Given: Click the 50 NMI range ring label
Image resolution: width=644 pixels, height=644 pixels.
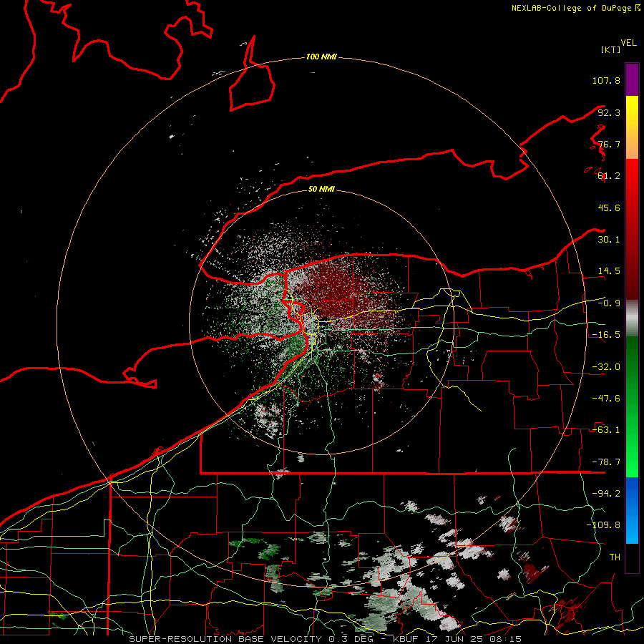Looking at the screenshot, I should pos(321,189).
